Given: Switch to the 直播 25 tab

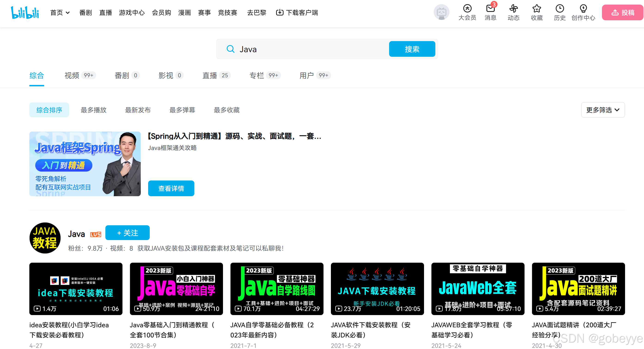Looking at the screenshot, I should click(x=216, y=75).
